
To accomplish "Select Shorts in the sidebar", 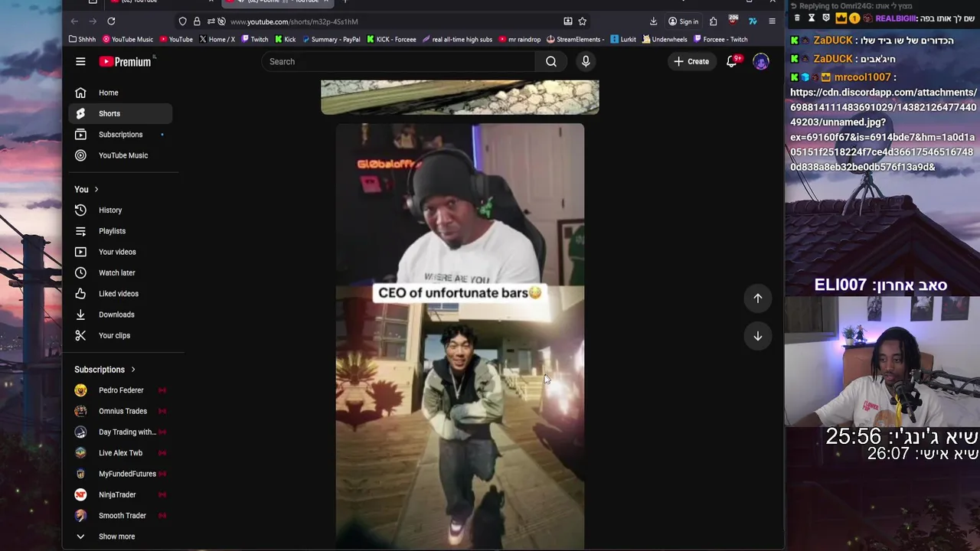I will coord(120,113).
